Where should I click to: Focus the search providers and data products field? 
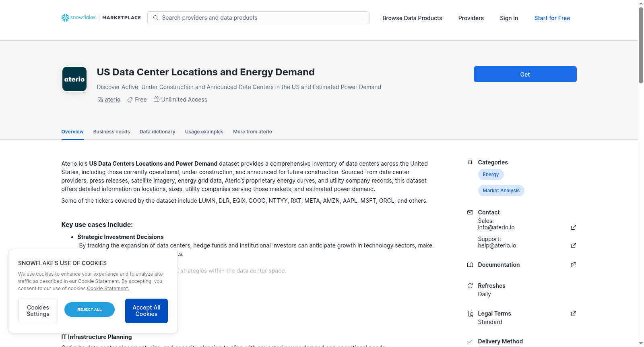[x=258, y=18]
